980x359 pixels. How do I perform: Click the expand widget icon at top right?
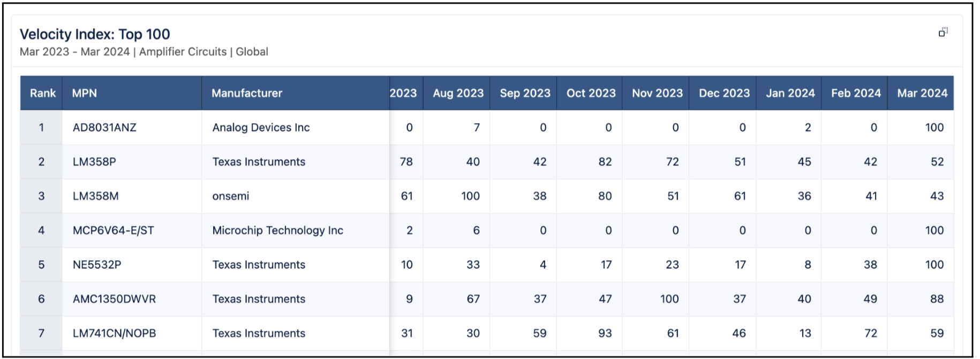943,32
